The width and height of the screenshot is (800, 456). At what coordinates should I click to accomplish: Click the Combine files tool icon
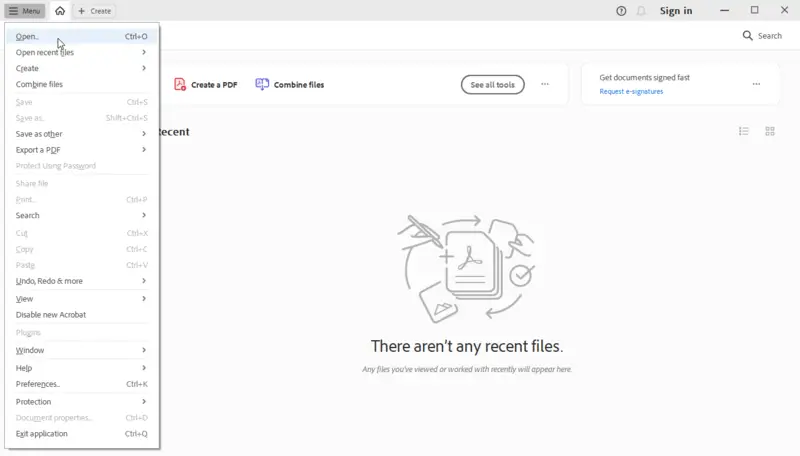point(262,85)
